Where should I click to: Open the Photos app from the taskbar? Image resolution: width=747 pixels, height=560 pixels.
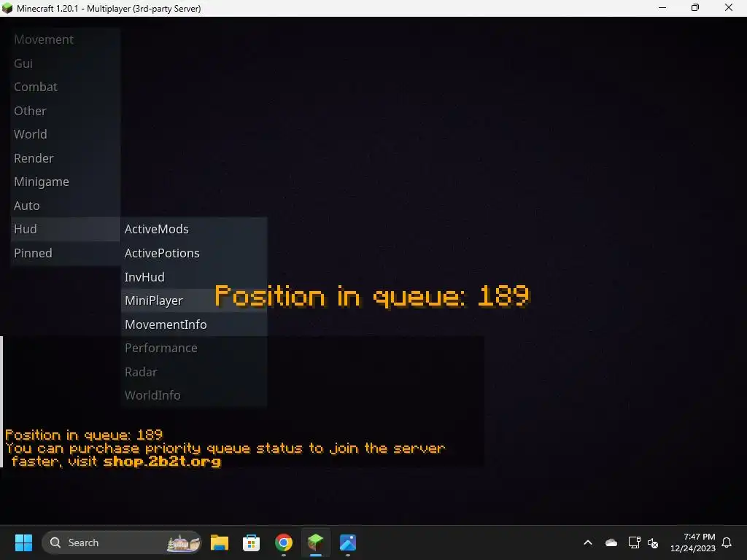tap(348, 542)
